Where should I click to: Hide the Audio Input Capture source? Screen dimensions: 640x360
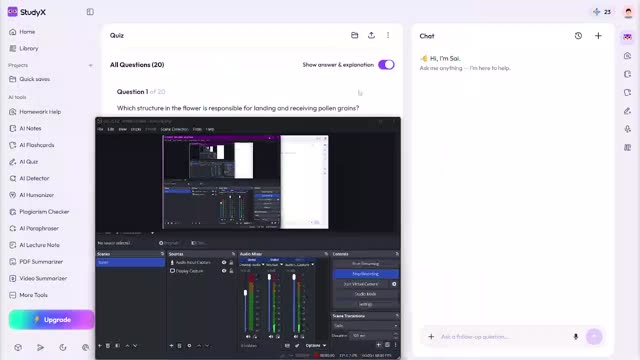coord(224,262)
